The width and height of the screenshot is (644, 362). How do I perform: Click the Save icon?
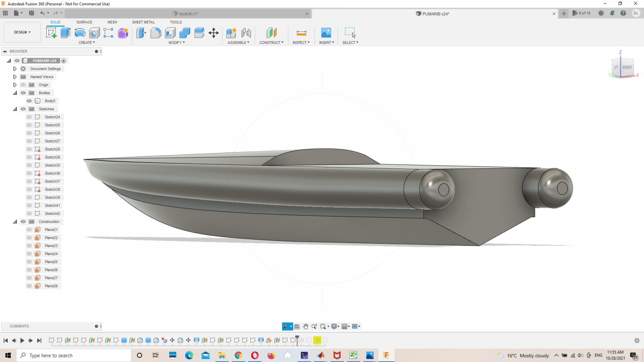(x=31, y=13)
